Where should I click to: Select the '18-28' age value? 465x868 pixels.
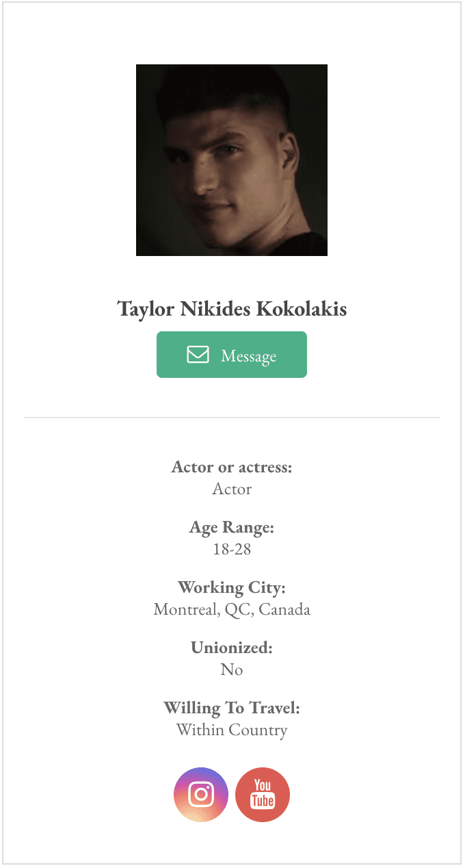point(232,549)
